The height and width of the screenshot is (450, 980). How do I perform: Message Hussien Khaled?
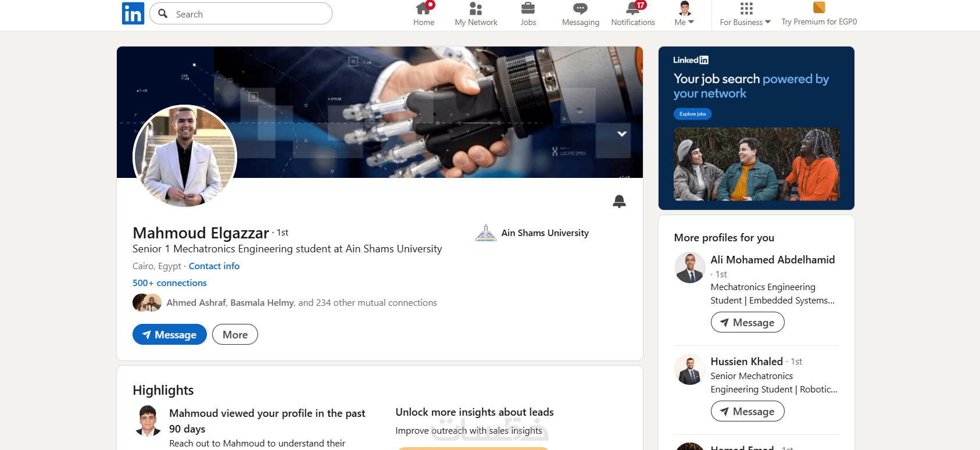click(747, 411)
